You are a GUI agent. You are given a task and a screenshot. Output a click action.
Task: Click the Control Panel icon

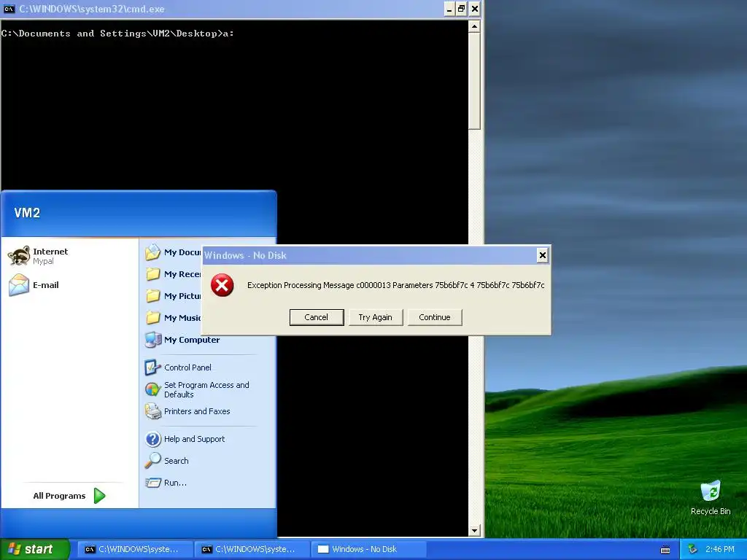point(152,367)
